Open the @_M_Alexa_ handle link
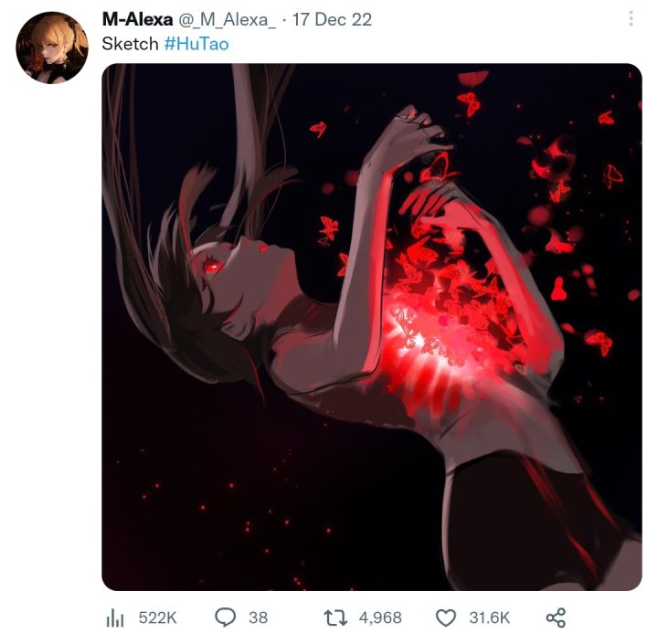 [x=228, y=20]
